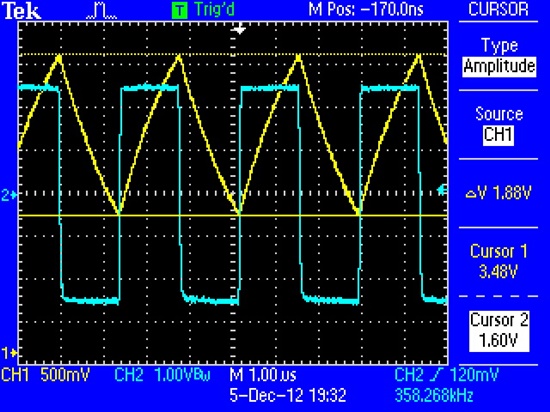The width and height of the screenshot is (550, 412).
Task: Click the dotted yellow Cursor 1 line
Action: 233,54
